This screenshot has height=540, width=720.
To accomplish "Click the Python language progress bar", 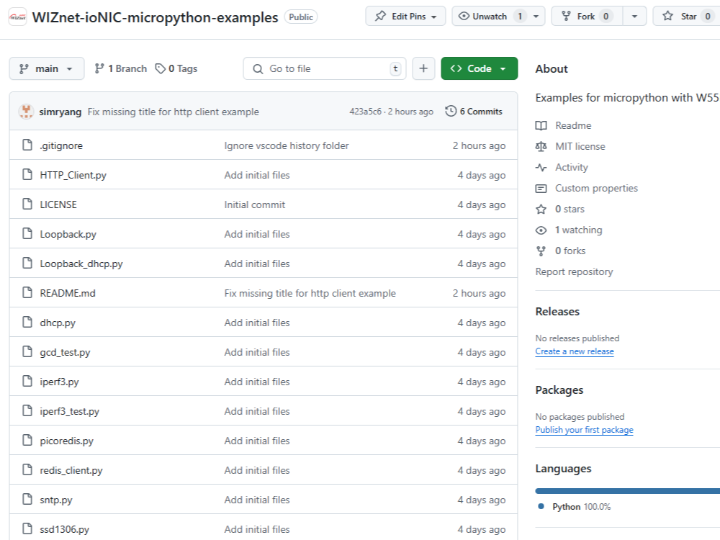I will click(x=627, y=491).
